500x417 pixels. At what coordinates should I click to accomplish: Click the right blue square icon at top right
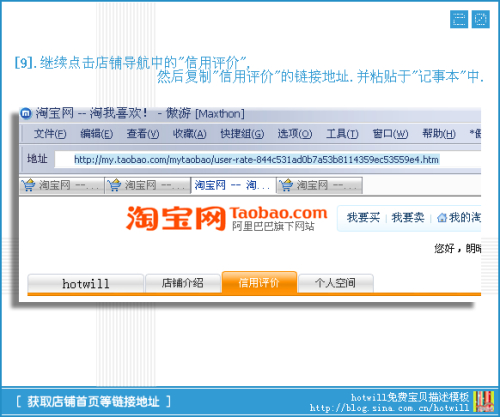point(480,19)
